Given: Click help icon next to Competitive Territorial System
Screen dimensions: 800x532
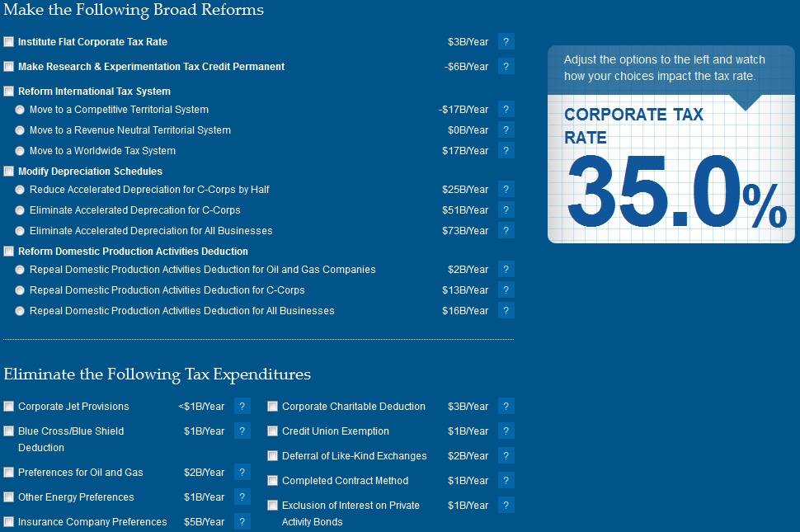Looking at the screenshot, I should coord(506,110).
